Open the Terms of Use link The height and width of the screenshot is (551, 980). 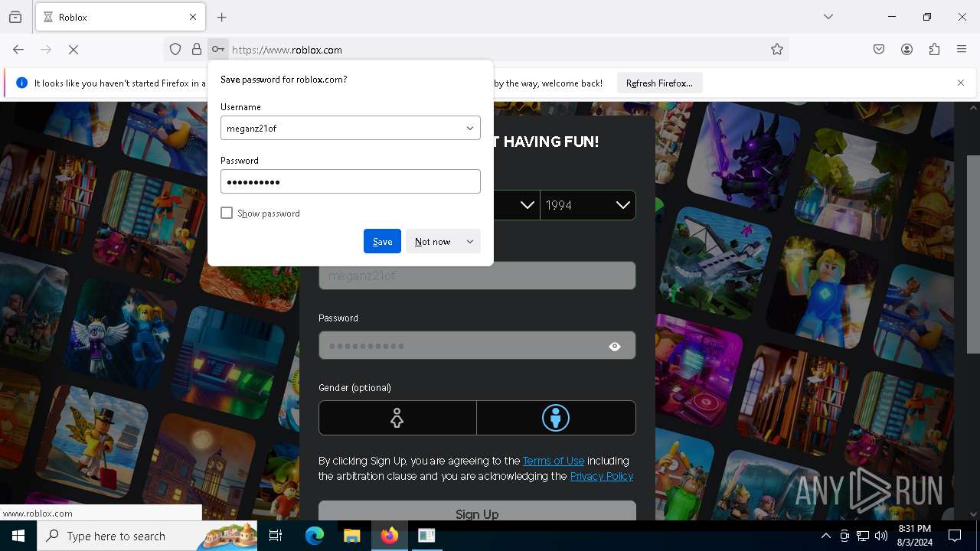(554, 461)
